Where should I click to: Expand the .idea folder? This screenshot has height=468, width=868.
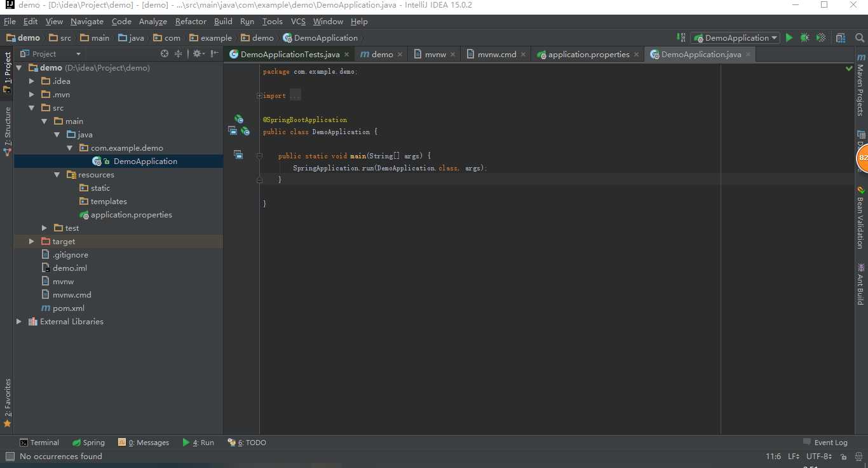(x=32, y=81)
